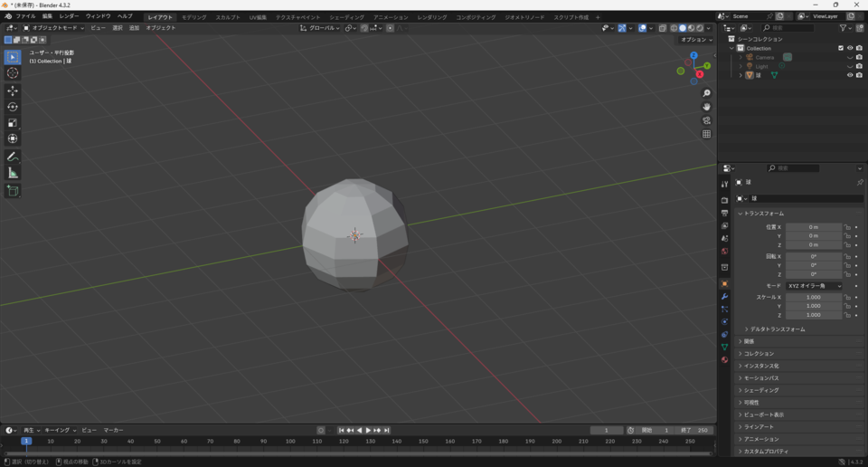Toggle X-ray display in viewport header
The height and width of the screenshot is (467, 868).
[663, 28]
